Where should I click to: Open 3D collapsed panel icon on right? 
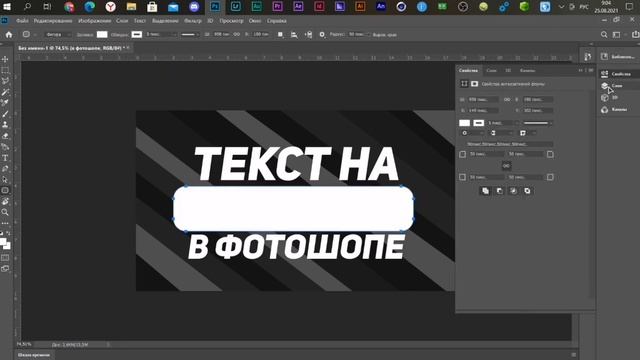(x=604, y=98)
